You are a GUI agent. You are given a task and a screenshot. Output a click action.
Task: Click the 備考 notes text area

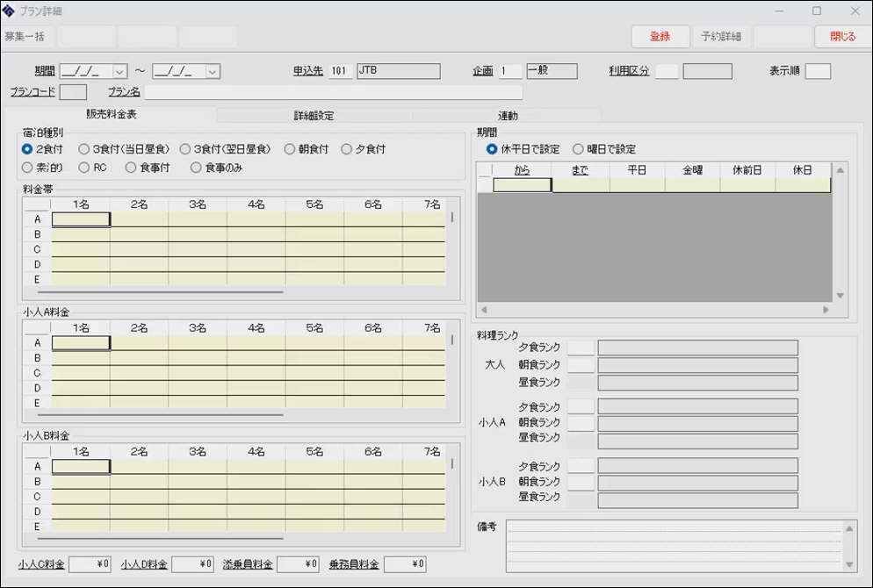(x=674, y=545)
